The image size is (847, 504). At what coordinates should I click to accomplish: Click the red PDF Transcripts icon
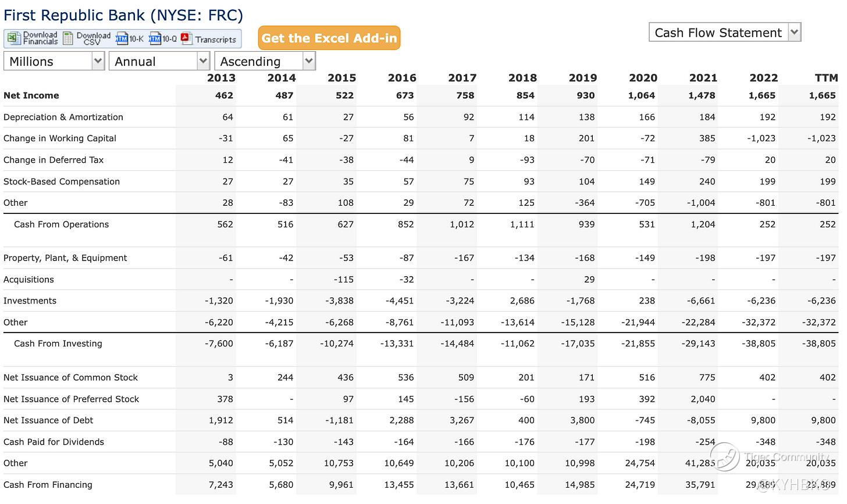(186, 38)
